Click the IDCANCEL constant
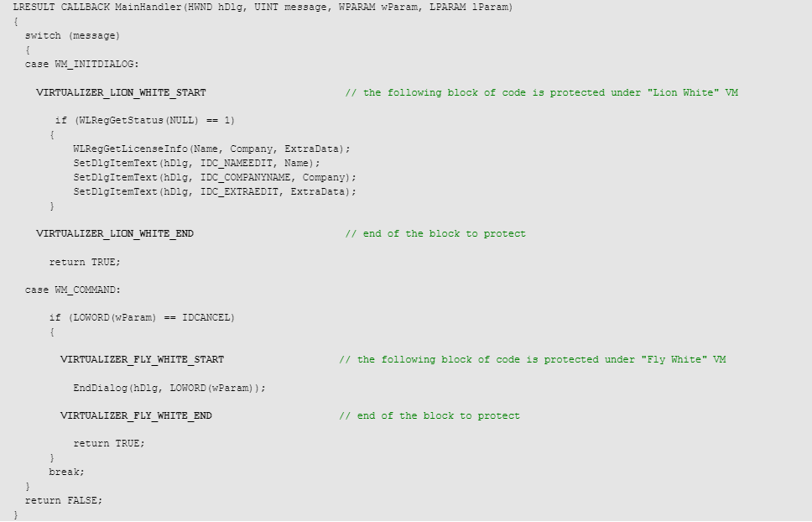Screen dimensions: 812x522 coord(206,318)
